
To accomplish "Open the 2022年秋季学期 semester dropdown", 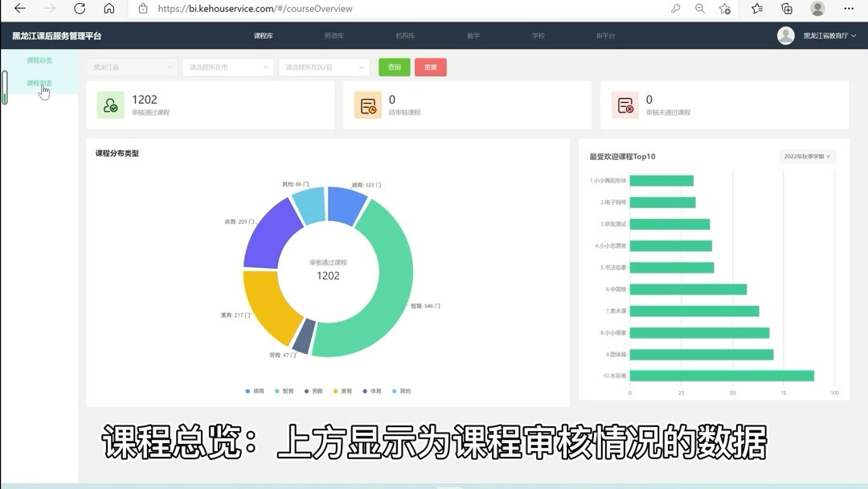I will coord(806,156).
